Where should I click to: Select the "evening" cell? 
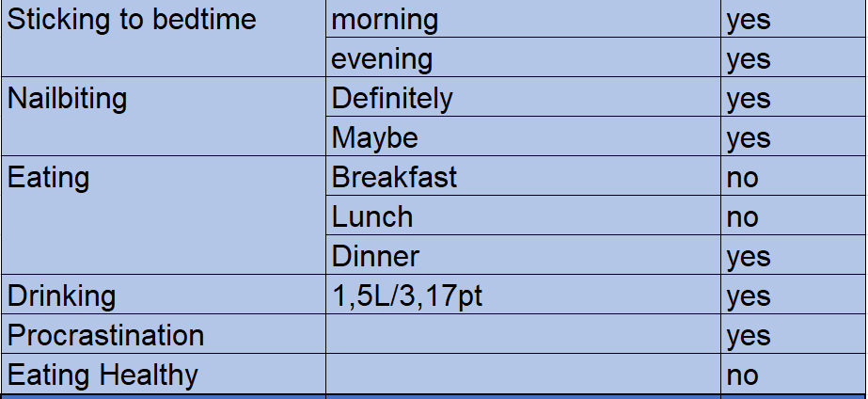pyautogui.click(x=382, y=59)
